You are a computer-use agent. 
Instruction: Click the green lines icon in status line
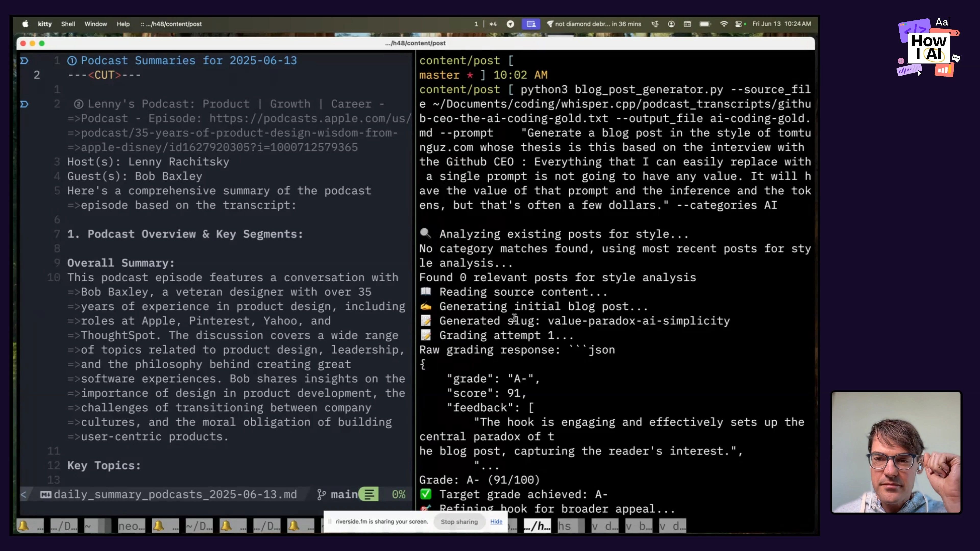[x=369, y=494]
